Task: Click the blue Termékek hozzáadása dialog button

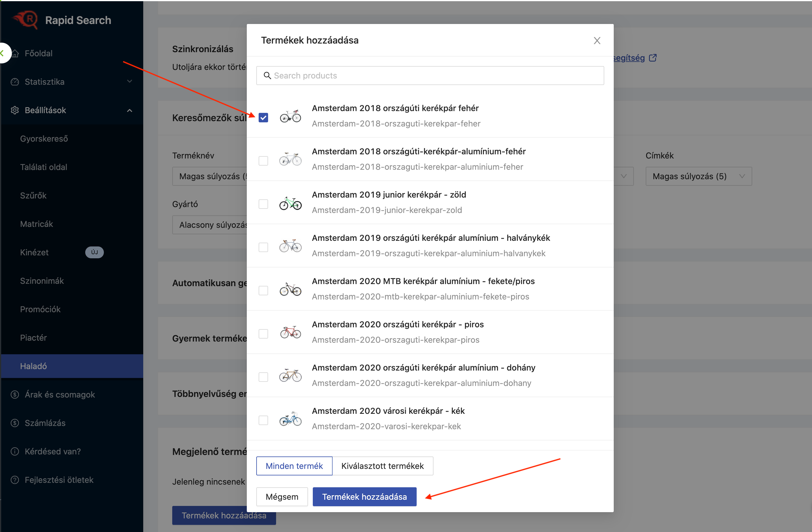Action: [364, 496]
